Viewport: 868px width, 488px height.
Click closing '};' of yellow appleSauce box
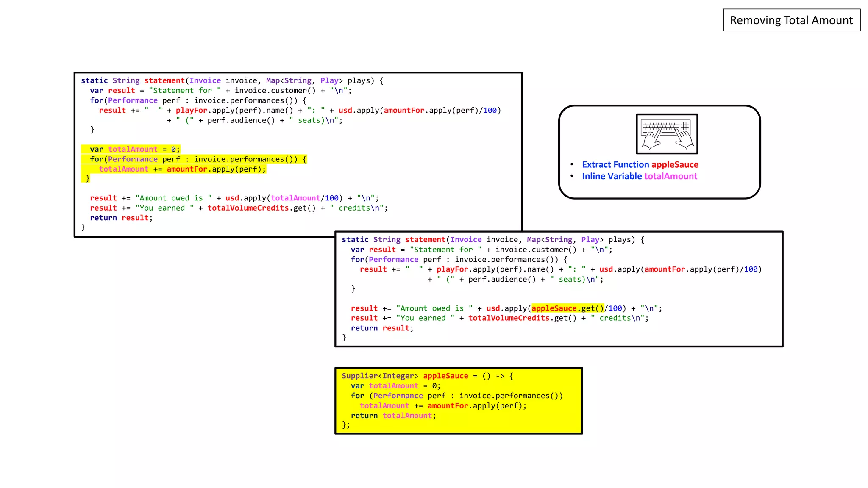346,425
